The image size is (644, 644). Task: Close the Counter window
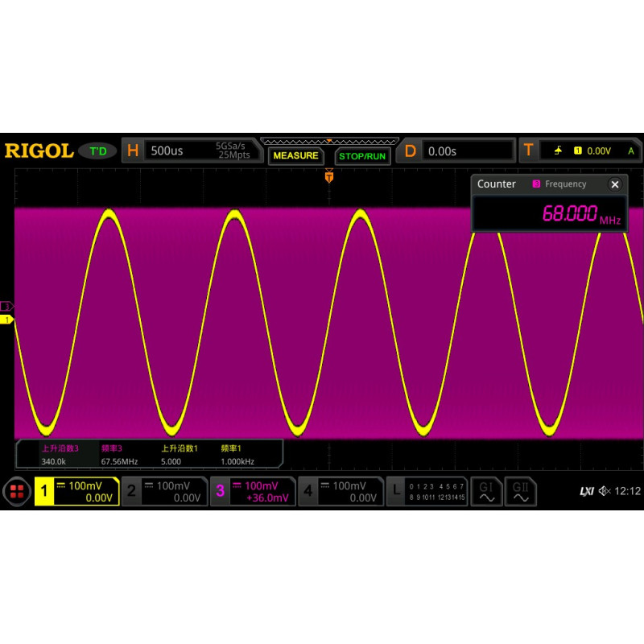tap(615, 184)
